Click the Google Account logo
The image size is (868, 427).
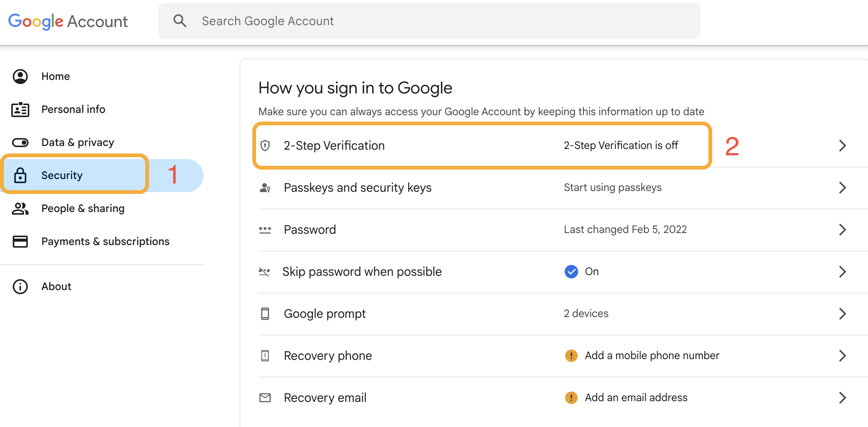click(x=68, y=21)
